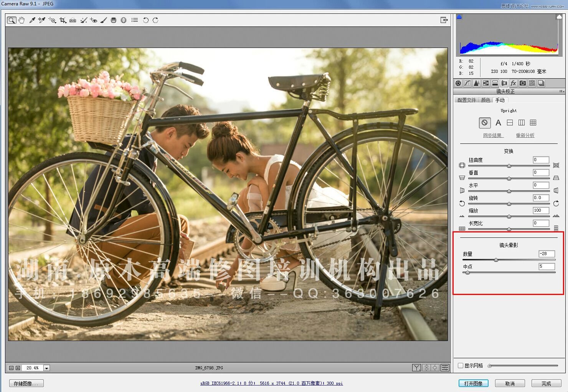Apply Level Upright correction

pyautogui.click(x=510, y=123)
